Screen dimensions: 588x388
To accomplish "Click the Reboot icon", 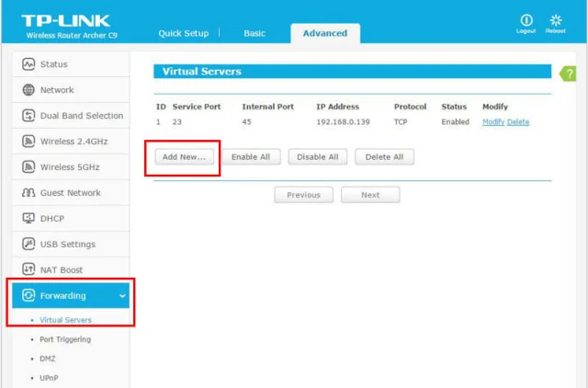I will pos(555,20).
